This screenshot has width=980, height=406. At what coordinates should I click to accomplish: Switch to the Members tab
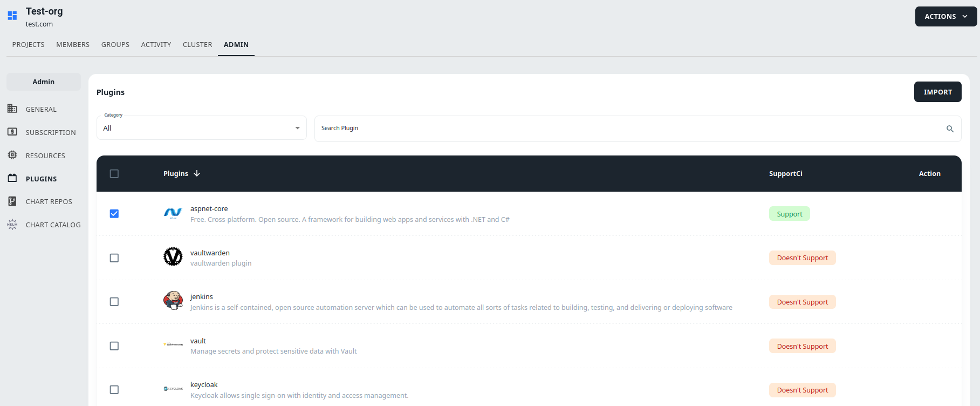73,45
